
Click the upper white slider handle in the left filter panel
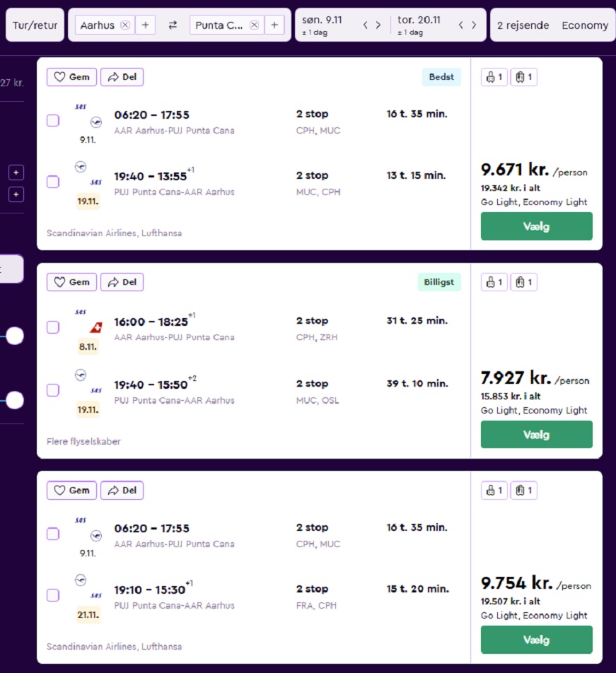tap(15, 336)
